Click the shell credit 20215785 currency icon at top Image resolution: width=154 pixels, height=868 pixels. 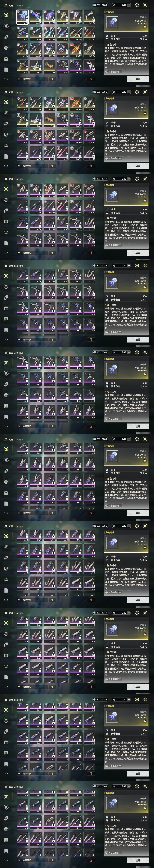94,5
